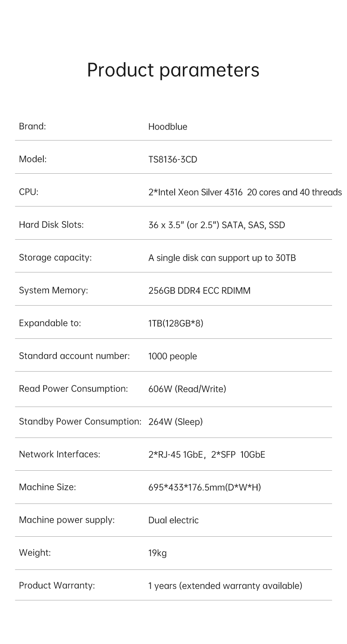
Task: Click the "Product parameters" heading
Action: [173, 70]
